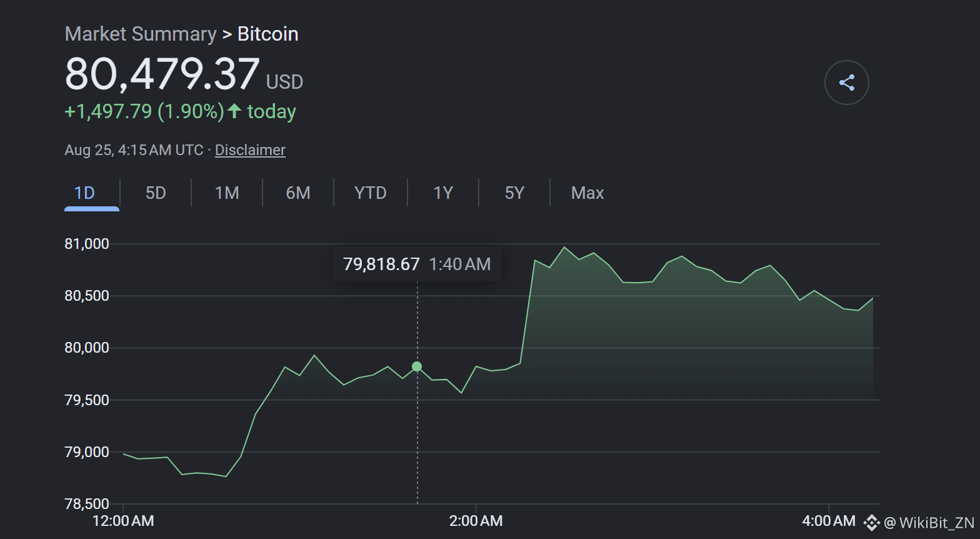Click the 2:00 AM x-axis label

click(x=476, y=521)
